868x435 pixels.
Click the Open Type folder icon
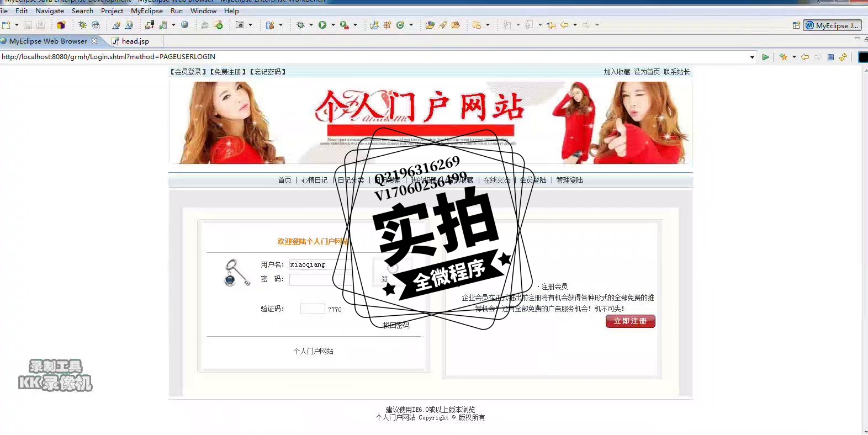tap(430, 25)
